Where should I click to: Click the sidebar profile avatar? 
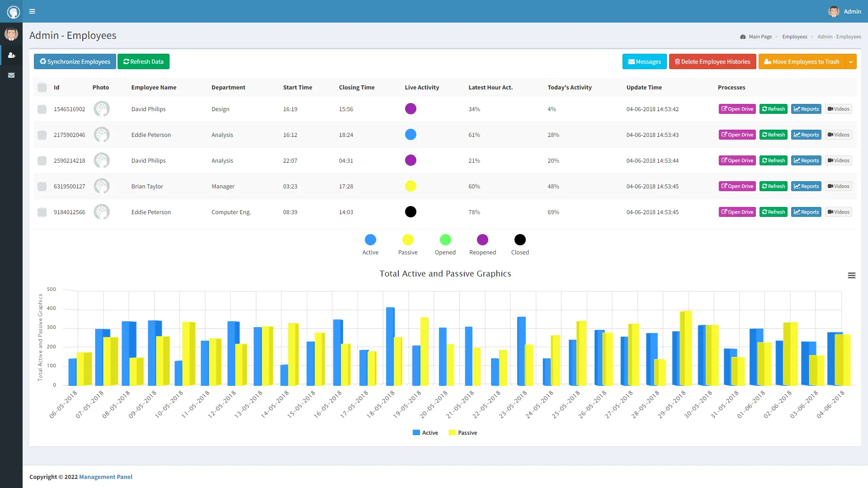pos(11,34)
